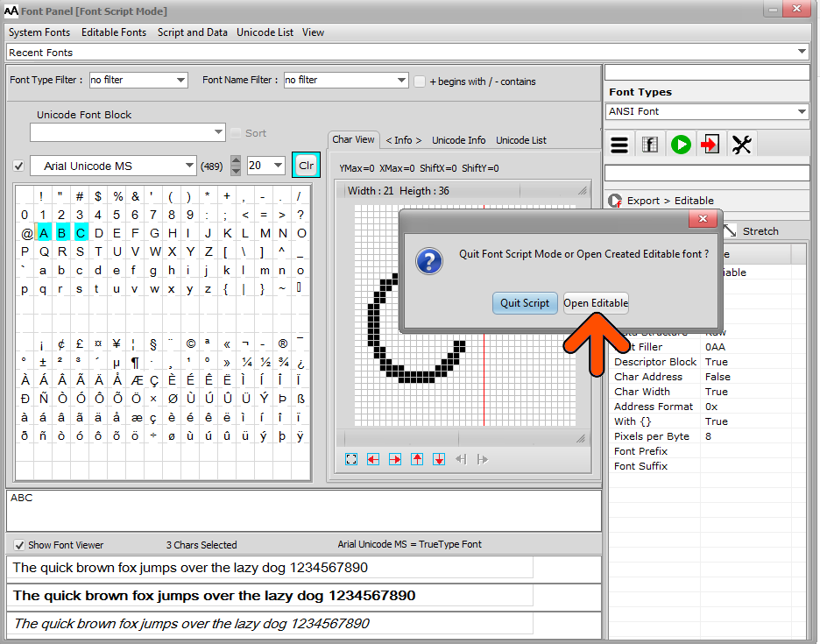This screenshot has height=644, width=820.
Task: Click the font 'f' document icon
Action: tap(649, 145)
